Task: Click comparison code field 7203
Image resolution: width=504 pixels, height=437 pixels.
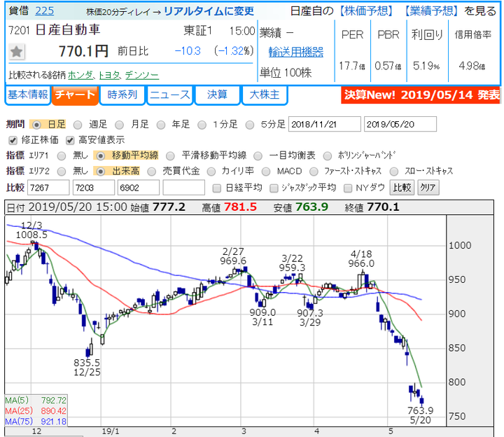Action: [94, 188]
